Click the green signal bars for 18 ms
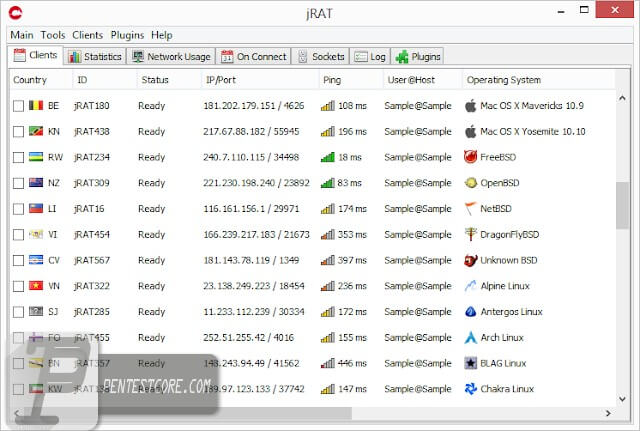 click(x=328, y=157)
